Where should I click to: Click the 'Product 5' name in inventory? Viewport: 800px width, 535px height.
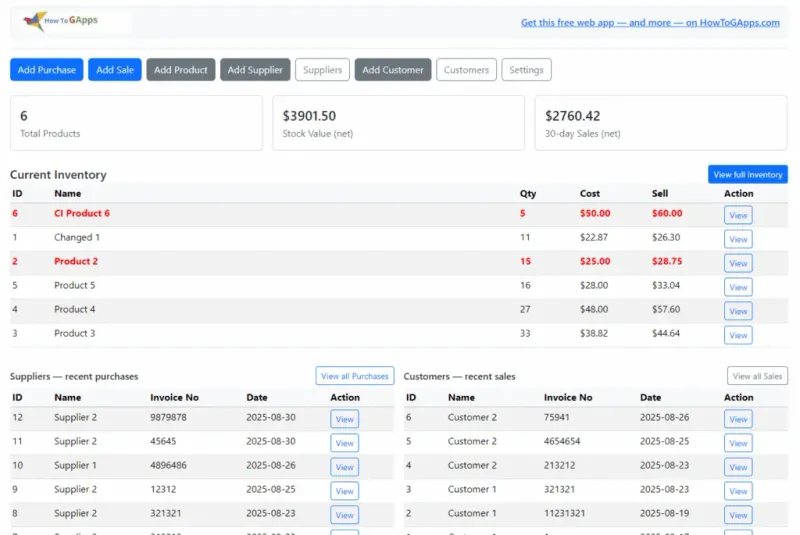pyautogui.click(x=74, y=285)
